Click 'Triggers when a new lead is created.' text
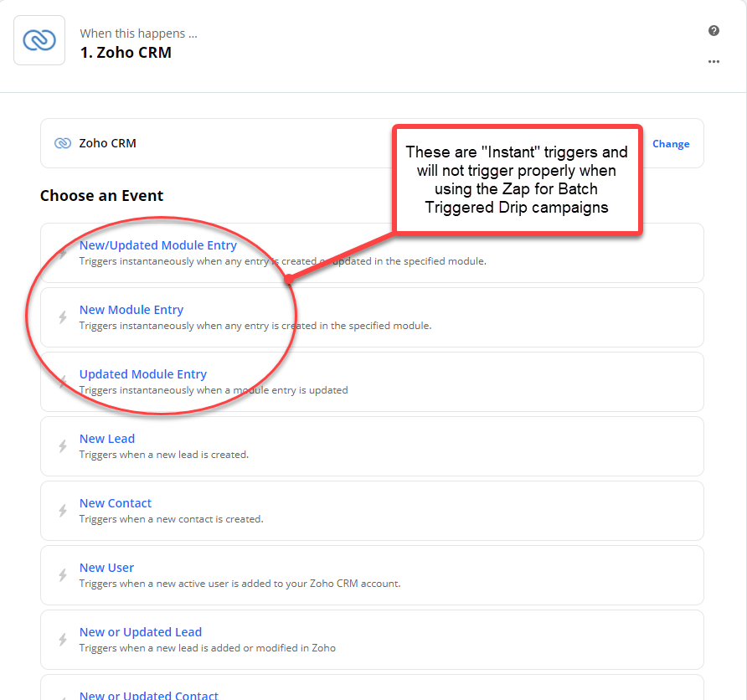 tap(164, 455)
